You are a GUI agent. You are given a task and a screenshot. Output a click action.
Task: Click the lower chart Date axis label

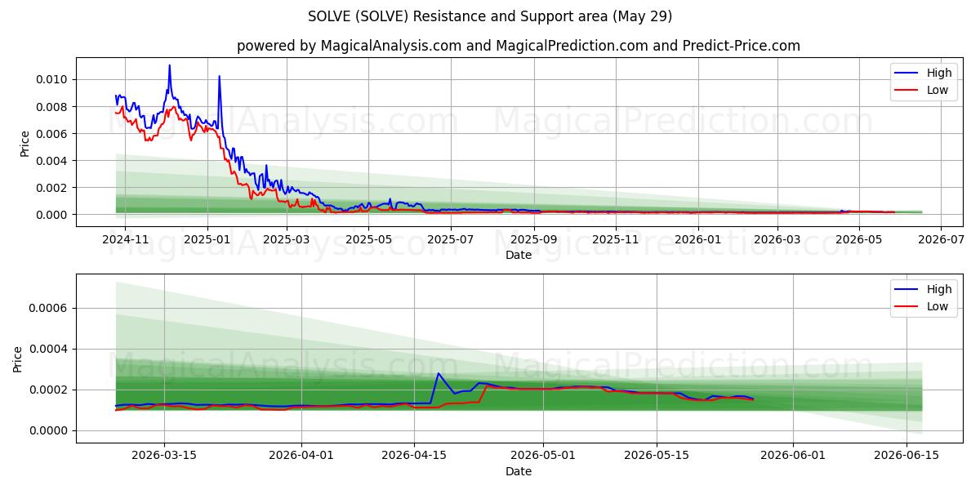(519, 471)
